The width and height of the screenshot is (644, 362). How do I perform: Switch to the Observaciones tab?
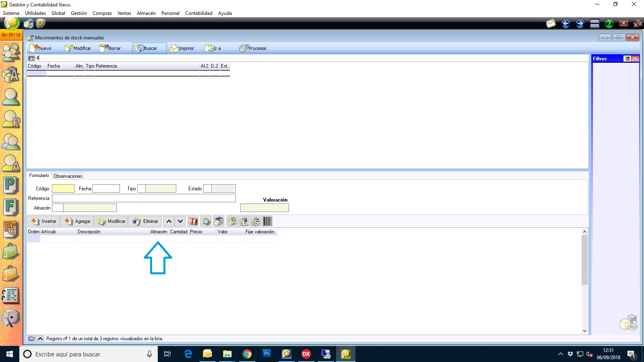(x=68, y=176)
